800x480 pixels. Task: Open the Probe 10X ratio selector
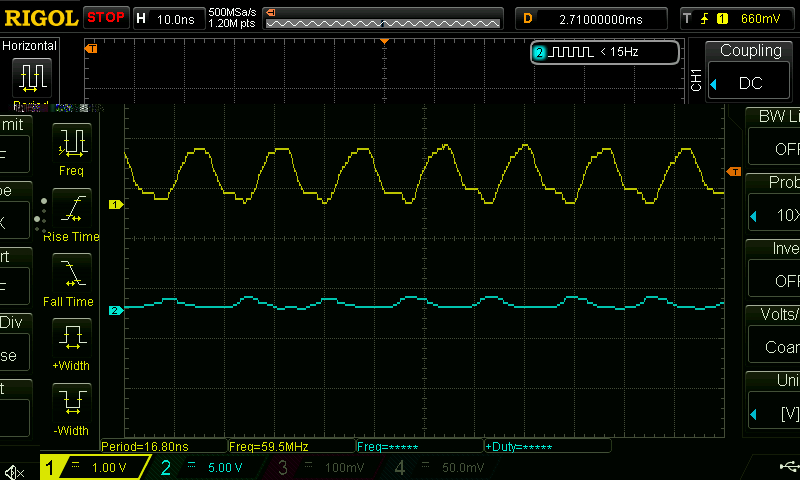774,213
